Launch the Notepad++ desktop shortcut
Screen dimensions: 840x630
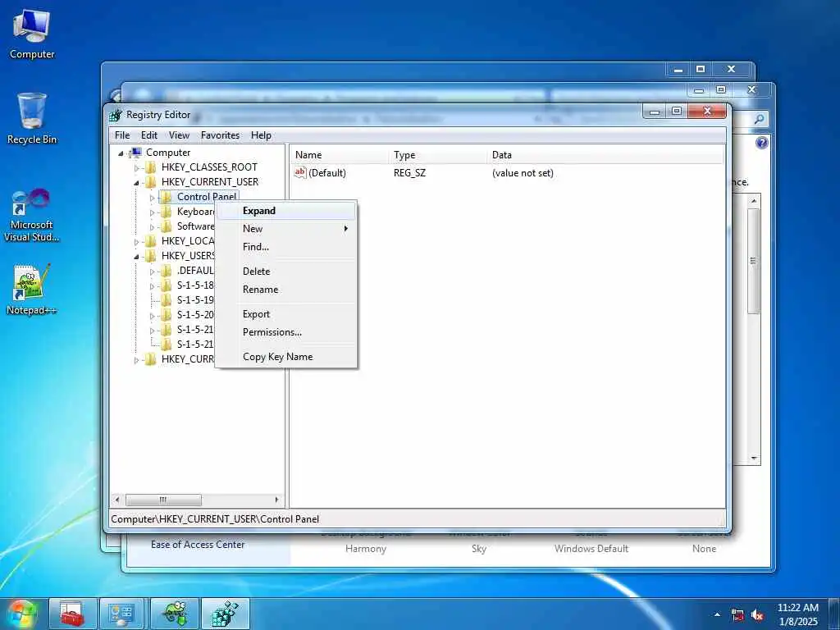31,288
